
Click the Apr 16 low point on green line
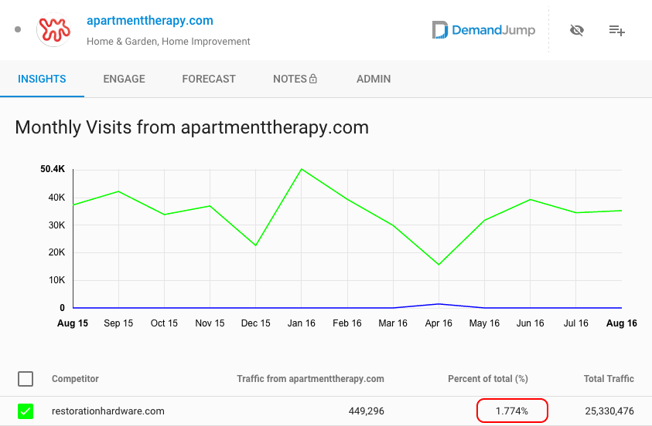coord(439,265)
